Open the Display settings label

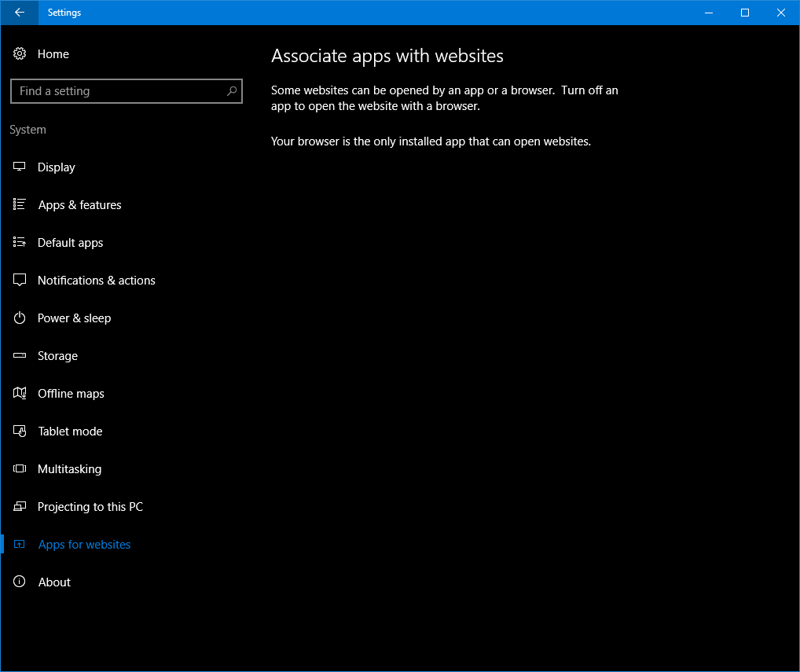56,167
